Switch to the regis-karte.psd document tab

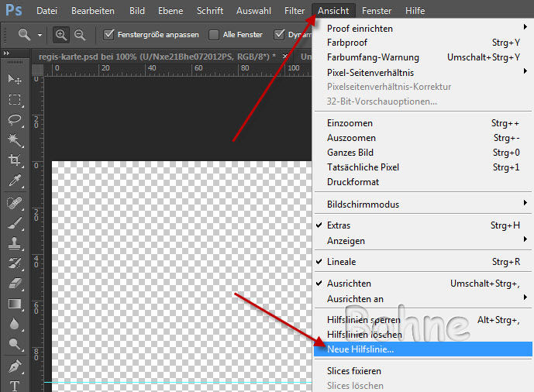[155, 57]
